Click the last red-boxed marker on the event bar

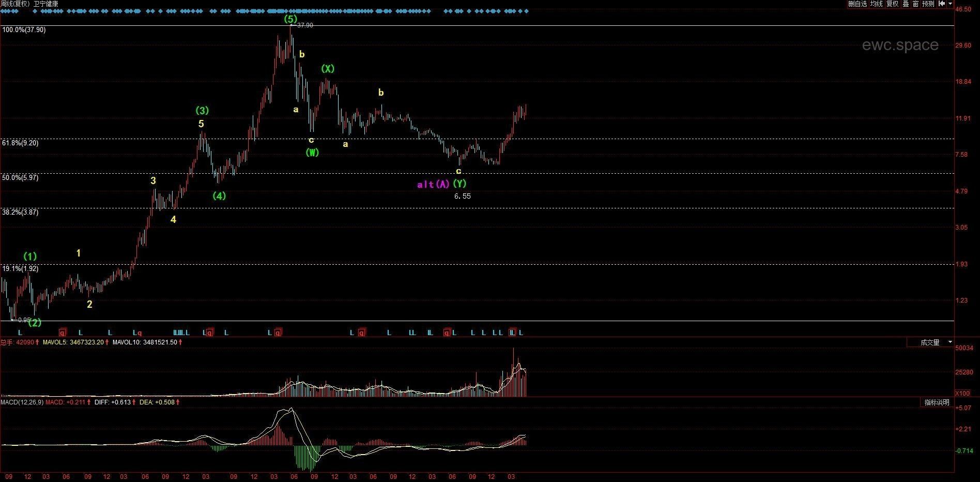pos(512,333)
